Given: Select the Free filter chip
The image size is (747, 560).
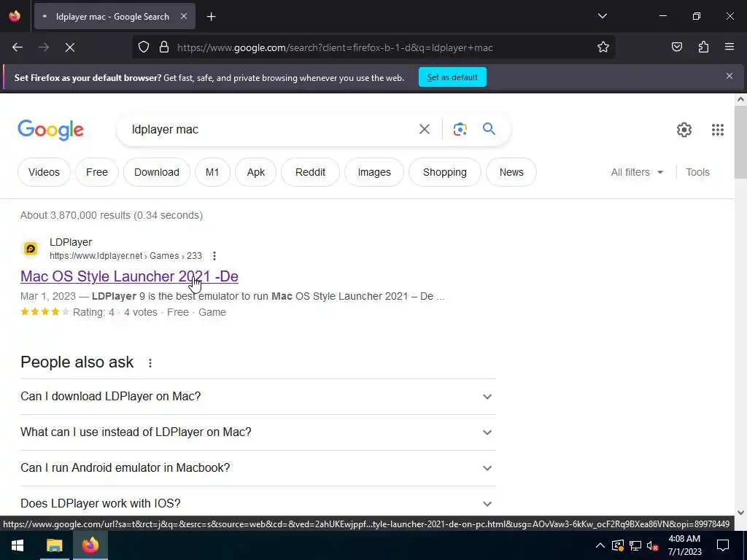Looking at the screenshot, I should pos(97,172).
